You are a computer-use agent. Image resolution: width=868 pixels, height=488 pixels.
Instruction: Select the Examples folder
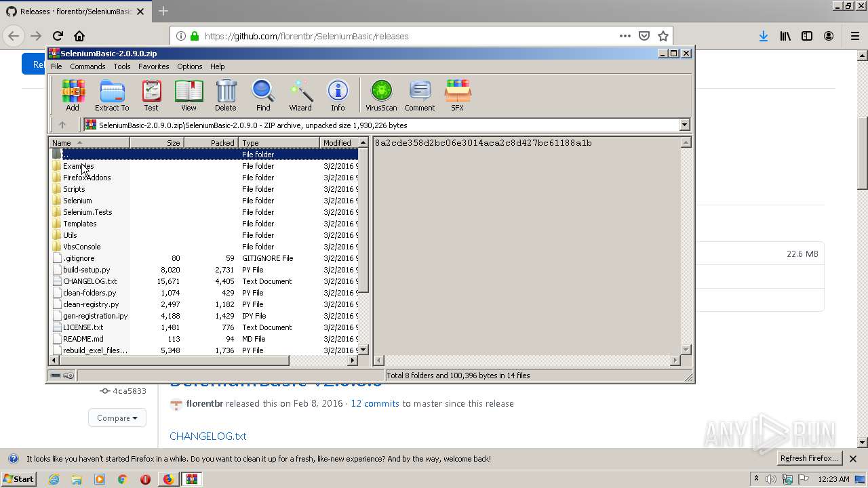[78, 166]
